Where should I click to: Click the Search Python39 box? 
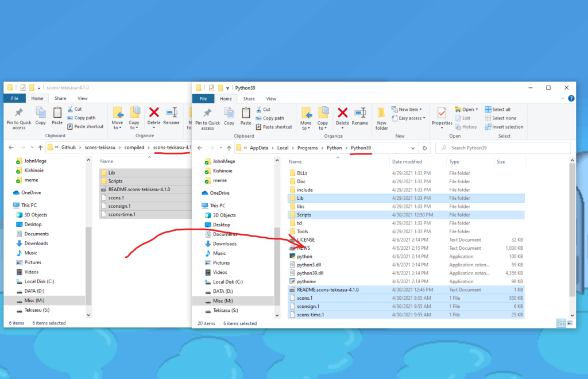point(503,148)
